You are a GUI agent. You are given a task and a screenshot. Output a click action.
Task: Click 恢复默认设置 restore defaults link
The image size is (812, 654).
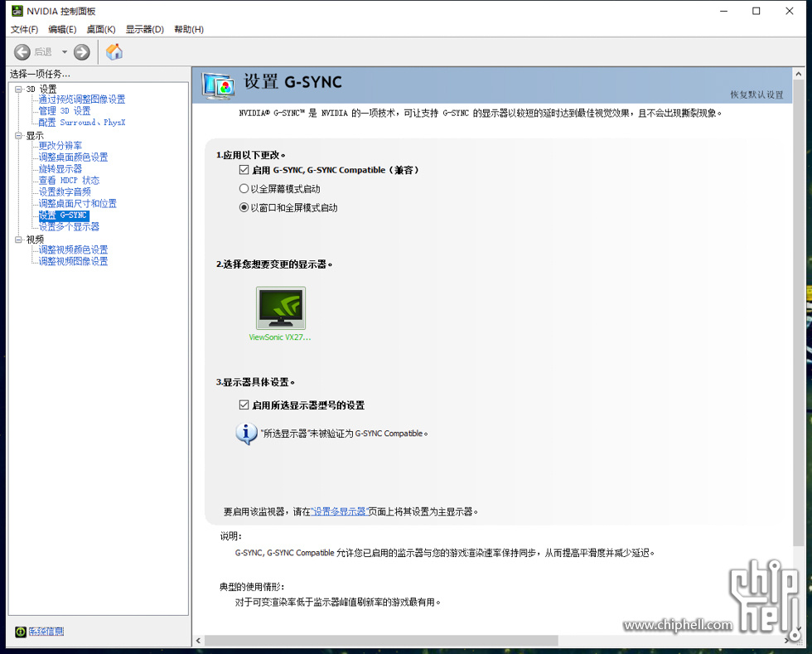pyautogui.click(x=756, y=94)
